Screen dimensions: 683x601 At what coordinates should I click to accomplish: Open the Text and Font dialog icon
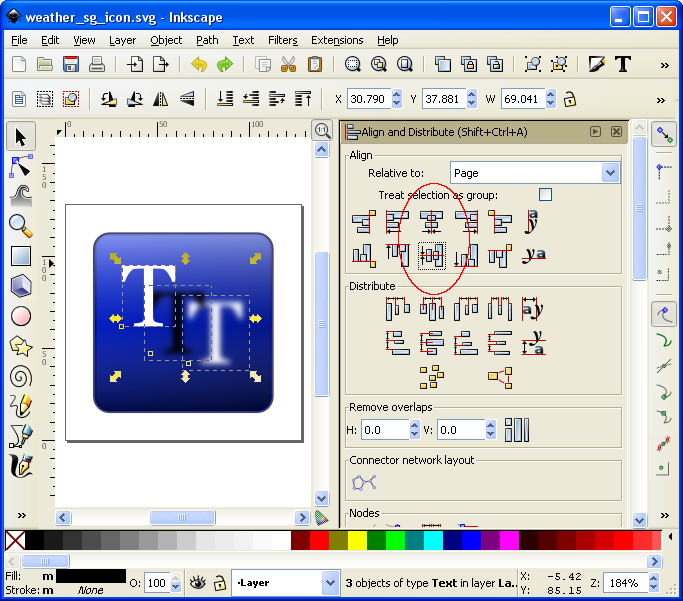[623, 64]
